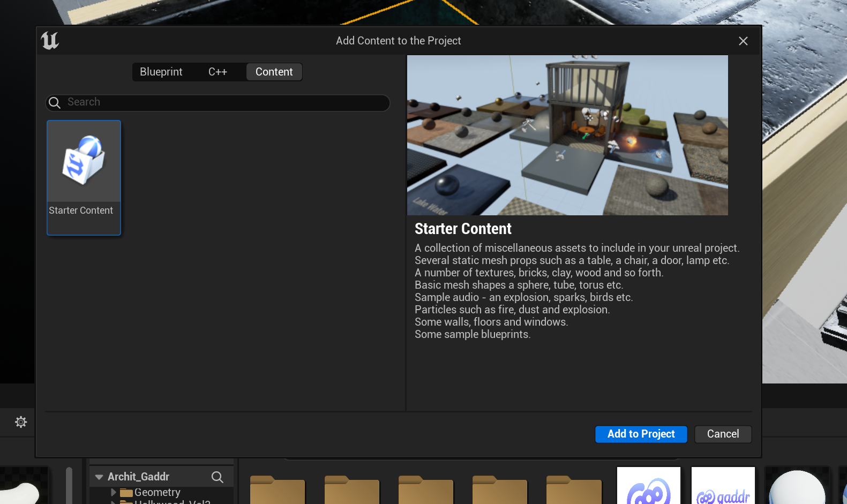This screenshot has width=847, height=504.
Task: Switch to the Blueprint tab
Action: pyautogui.click(x=161, y=72)
